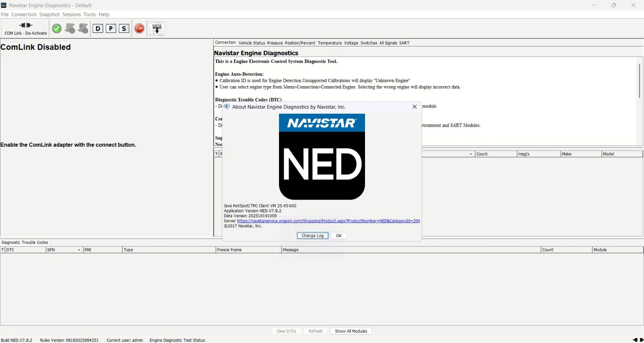
Task: Switch to the Switches tab
Action: 369,43
